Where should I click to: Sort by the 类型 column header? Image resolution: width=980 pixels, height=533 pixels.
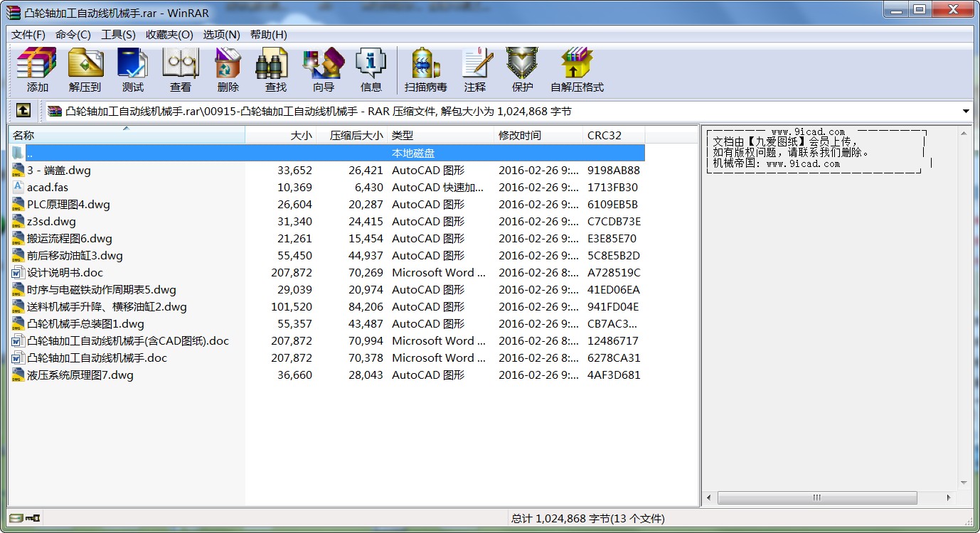(441, 135)
